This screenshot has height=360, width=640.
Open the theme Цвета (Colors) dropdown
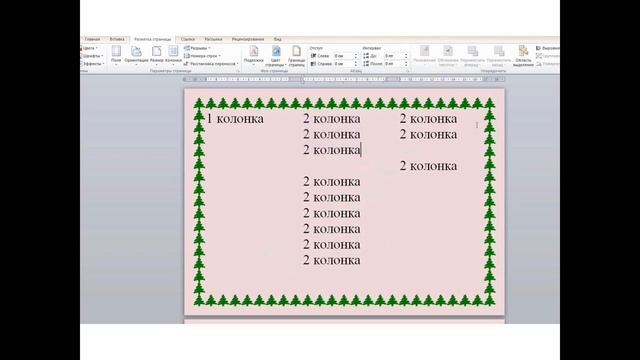coord(88,48)
